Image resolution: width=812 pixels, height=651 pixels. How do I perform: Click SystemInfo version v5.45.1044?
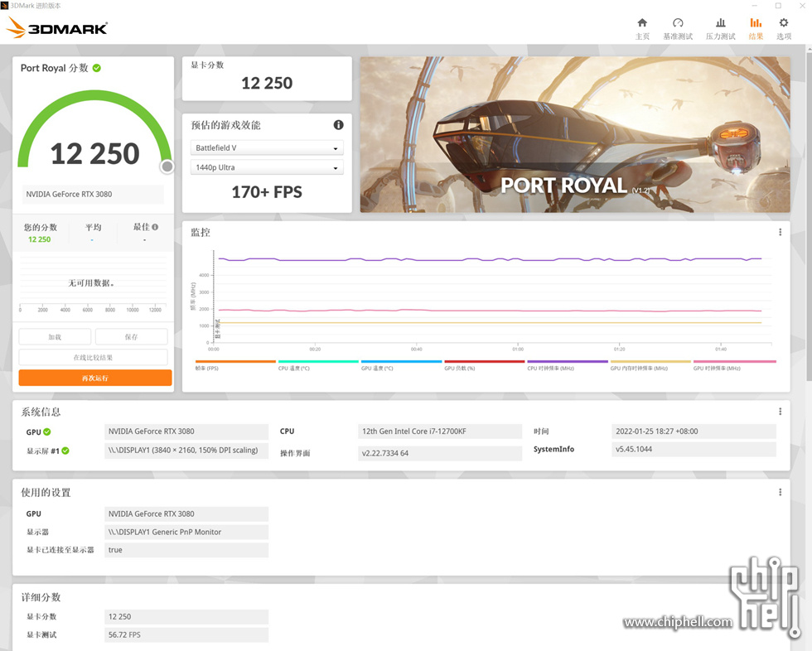pyautogui.click(x=694, y=449)
